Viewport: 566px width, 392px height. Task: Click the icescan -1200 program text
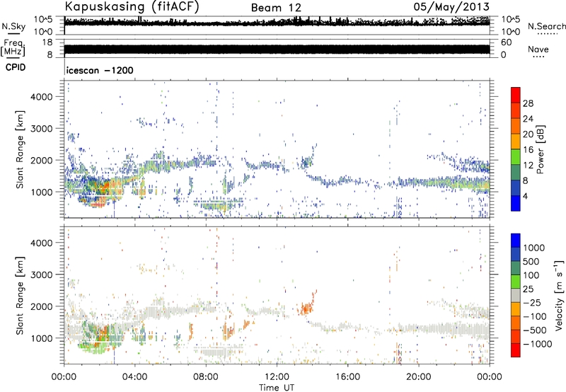tap(100, 70)
